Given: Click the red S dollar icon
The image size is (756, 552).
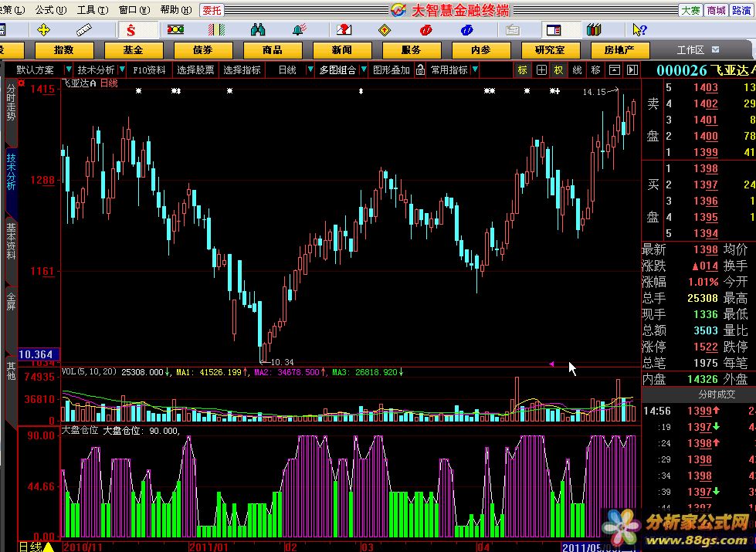Looking at the screenshot, I should coord(131,30).
